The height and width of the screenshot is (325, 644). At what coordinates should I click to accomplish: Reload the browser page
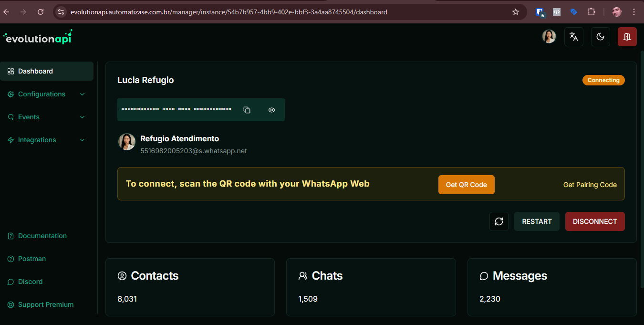(41, 12)
